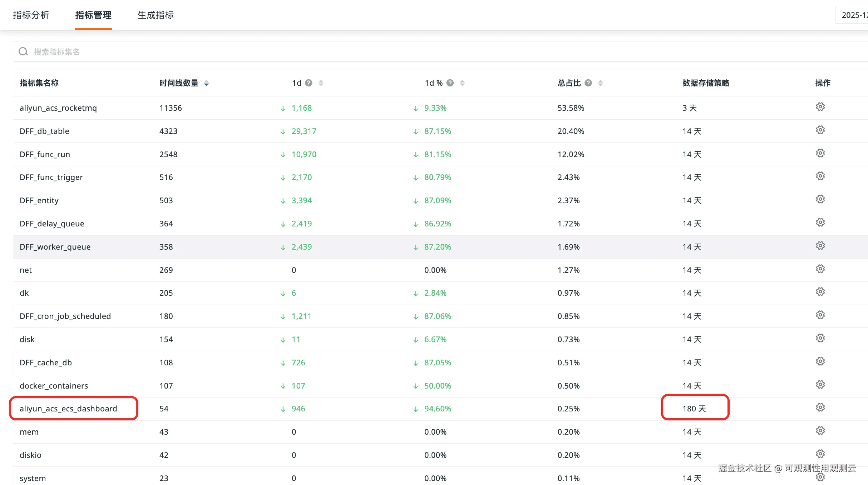Toggle sort arrows on 1d % column
868x485 pixels.
(462, 83)
